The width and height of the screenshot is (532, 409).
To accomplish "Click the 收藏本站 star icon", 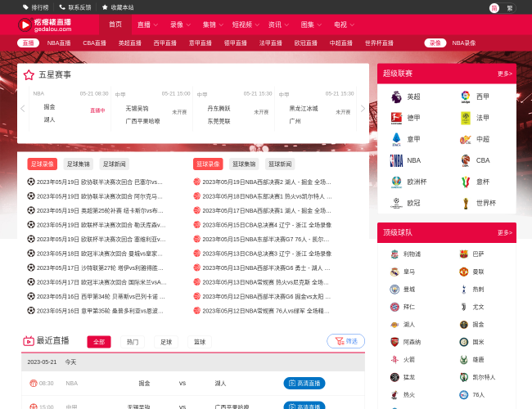I will coord(105,7).
